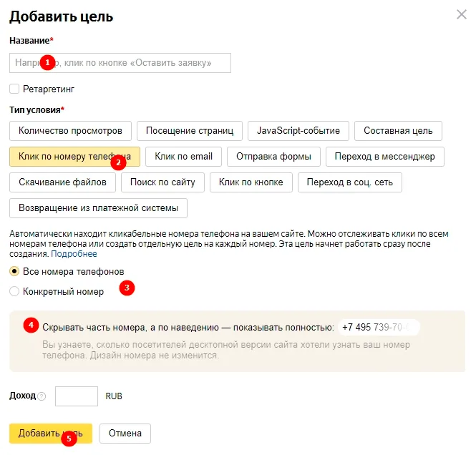Enable the Ретаргетинг checkbox
The height and width of the screenshot is (455, 476).
[x=14, y=89]
